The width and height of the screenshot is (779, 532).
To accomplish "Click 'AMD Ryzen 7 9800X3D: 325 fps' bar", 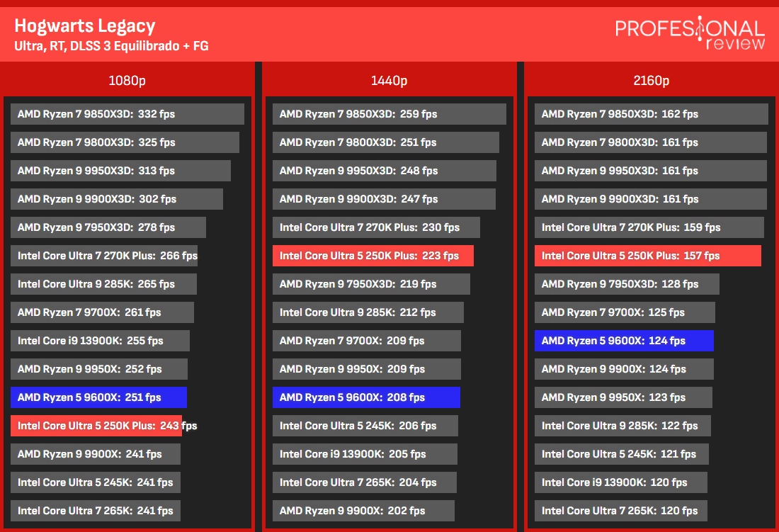I will 125,142.
